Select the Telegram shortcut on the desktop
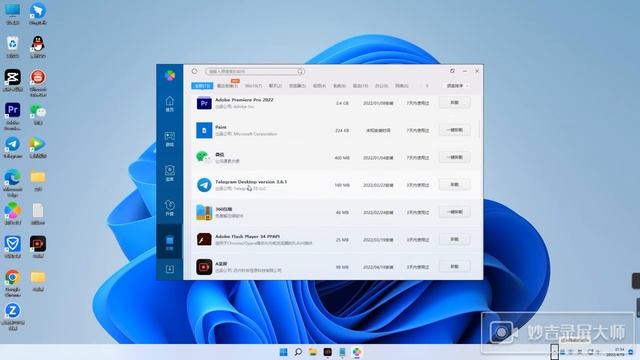This screenshot has width=640, height=360. click(x=13, y=148)
